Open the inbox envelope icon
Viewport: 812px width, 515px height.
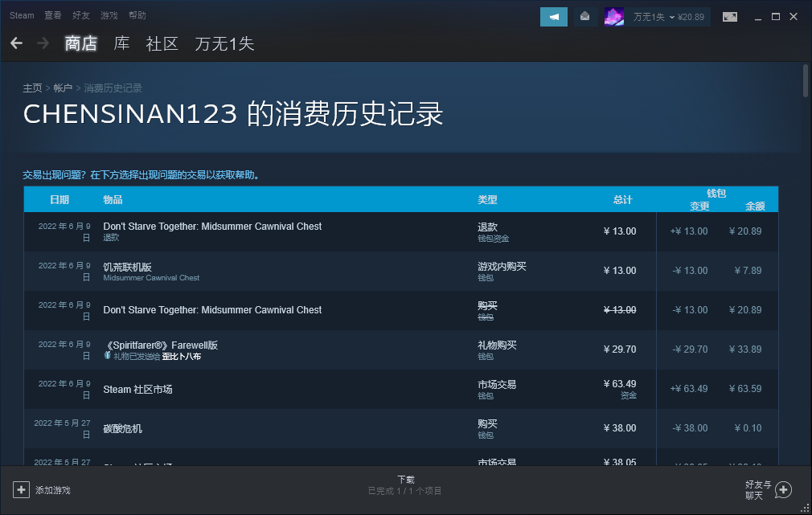coord(585,17)
